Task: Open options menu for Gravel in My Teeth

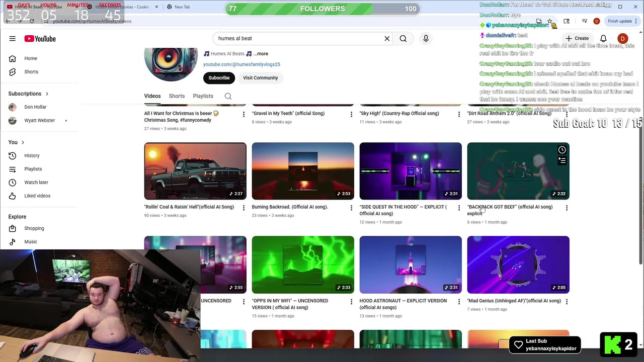Action: click(x=351, y=114)
